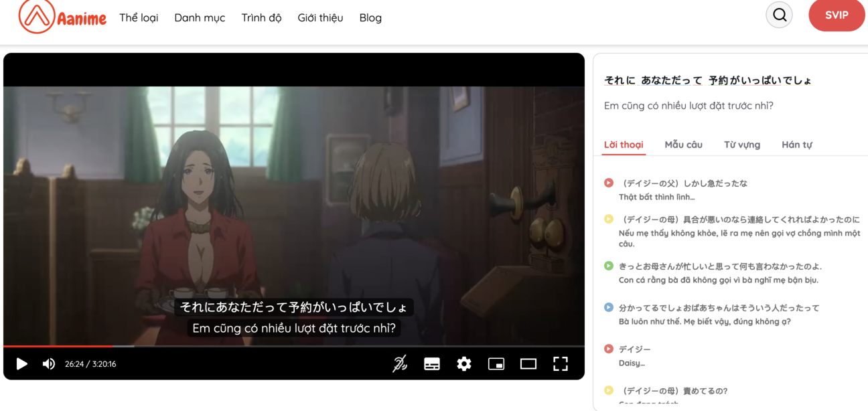Image resolution: width=868 pixels, height=411 pixels.
Task: Open the Danh mục menu
Action: [x=200, y=18]
